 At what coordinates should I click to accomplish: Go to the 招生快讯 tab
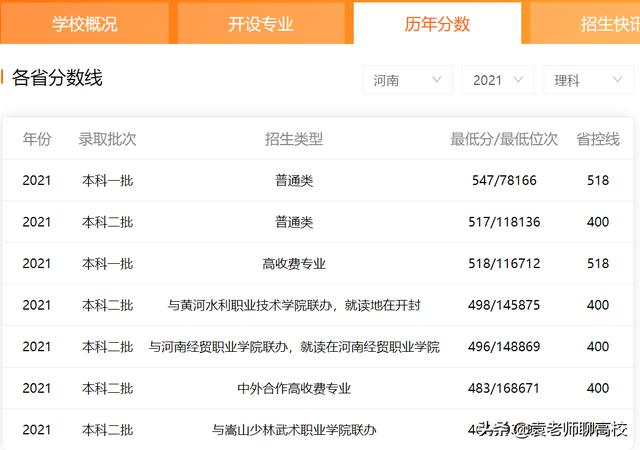coord(605,23)
